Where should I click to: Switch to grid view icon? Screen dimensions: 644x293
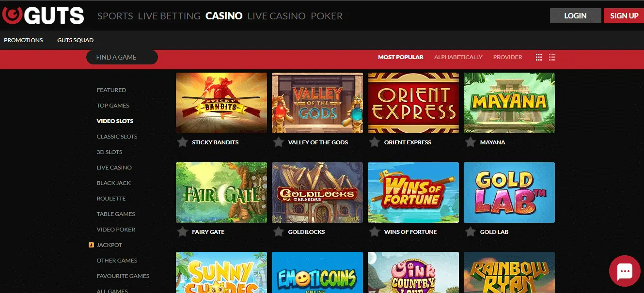click(539, 57)
